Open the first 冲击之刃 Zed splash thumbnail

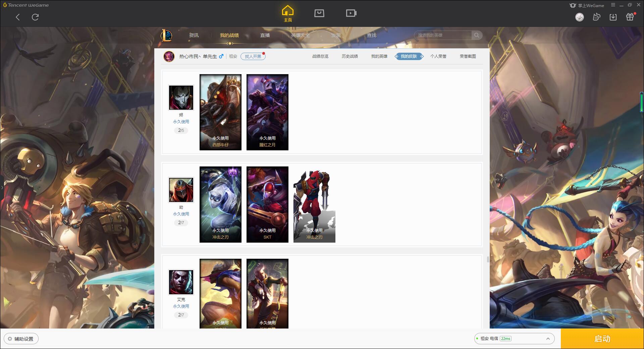220,204
